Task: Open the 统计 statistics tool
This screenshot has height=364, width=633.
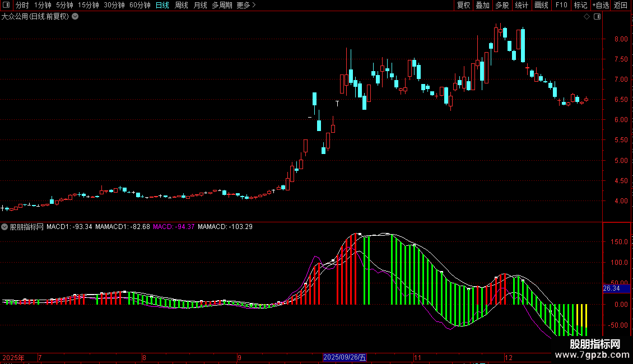Action: 522,5
